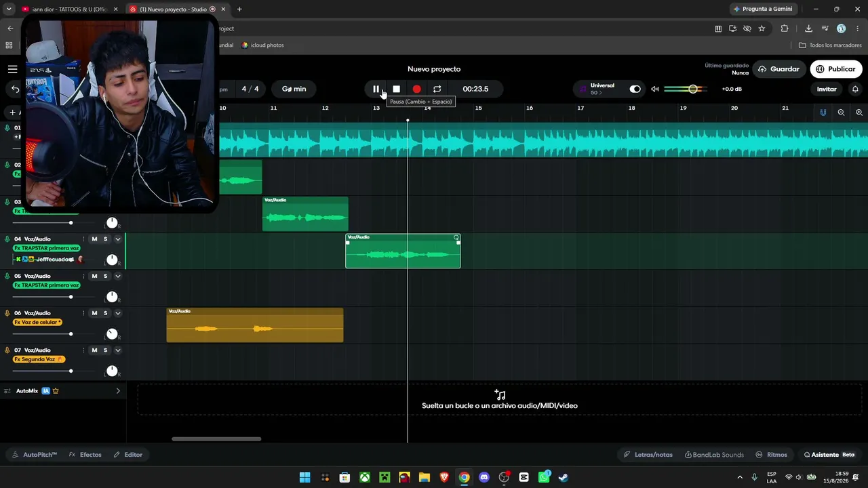Open the hamburger main menu
This screenshot has width=868, height=488.
[x=12, y=69]
